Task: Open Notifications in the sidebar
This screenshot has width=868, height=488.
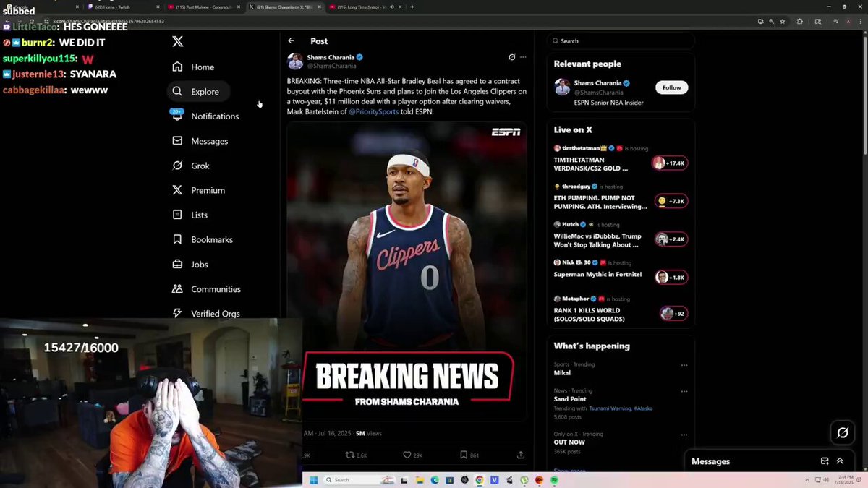Action: (x=205, y=116)
